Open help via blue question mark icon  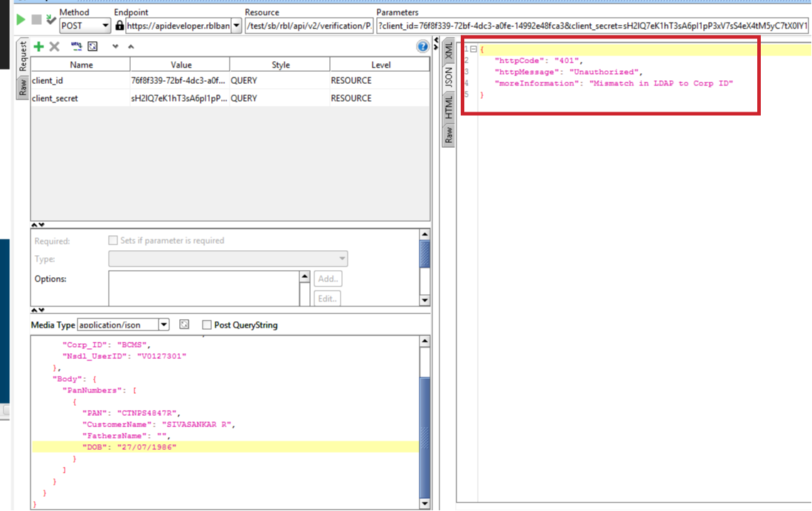(422, 47)
